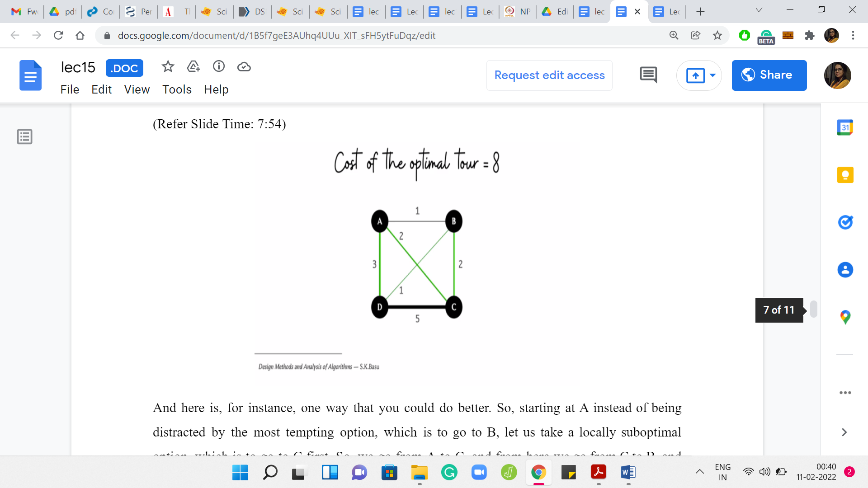
Task: Open the Tools menu
Action: [177, 89]
